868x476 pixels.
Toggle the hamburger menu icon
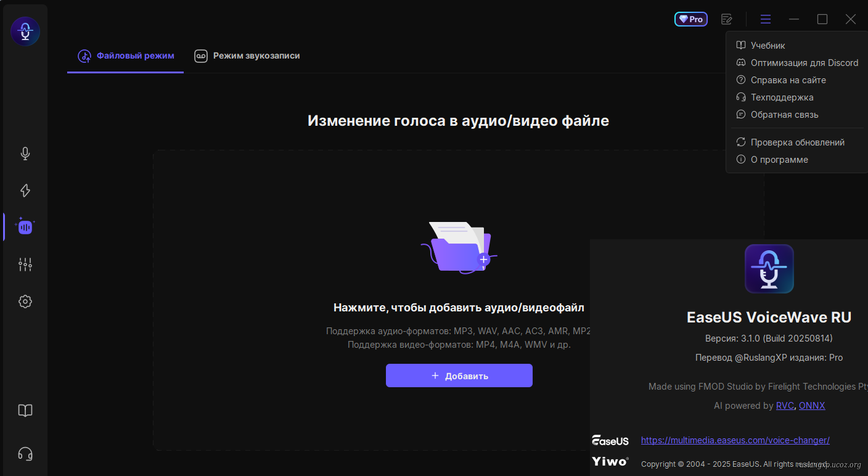[766, 19]
